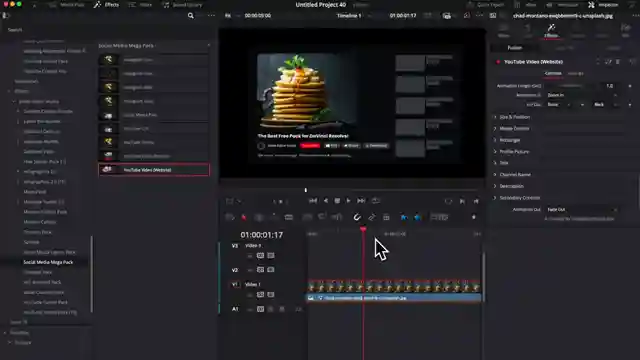
Task: Toggle linked selection chain icon
Action: [x=371, y=217]
